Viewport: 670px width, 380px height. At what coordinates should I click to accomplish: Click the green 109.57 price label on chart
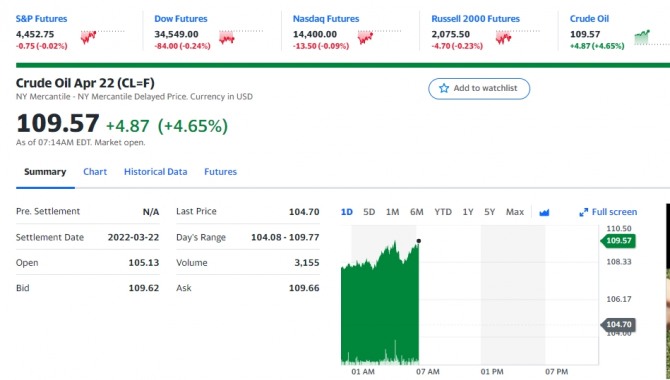tap(618, 241)
